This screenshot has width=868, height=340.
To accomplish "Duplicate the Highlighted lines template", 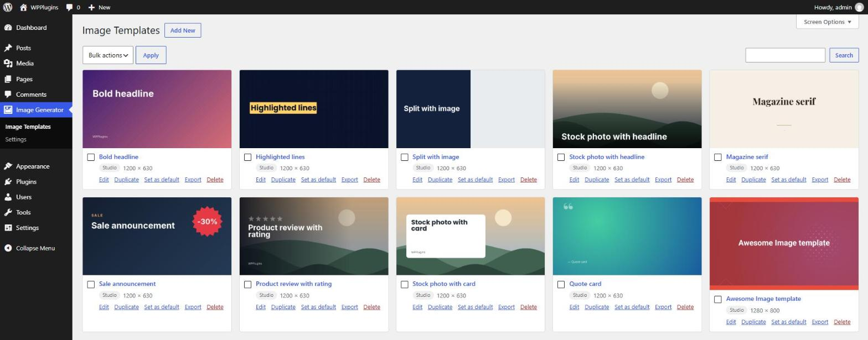I will [x=283, y=180].
